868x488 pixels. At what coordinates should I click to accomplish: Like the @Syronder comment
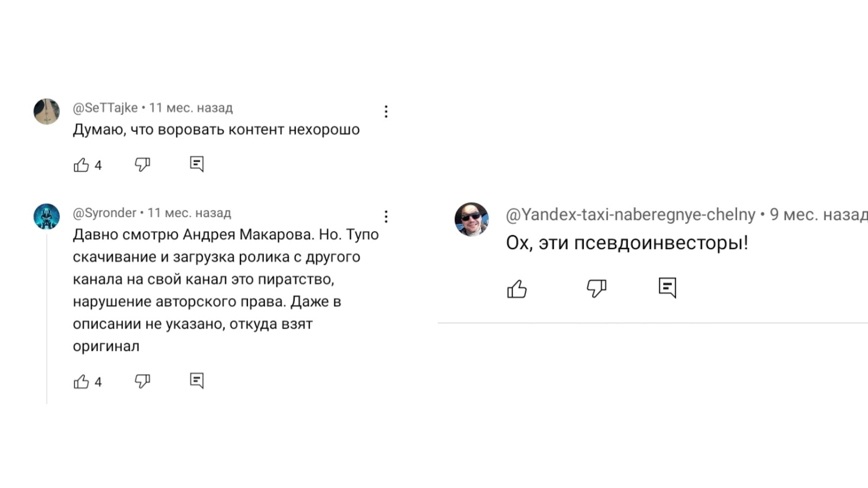click(x=81, y=382)
